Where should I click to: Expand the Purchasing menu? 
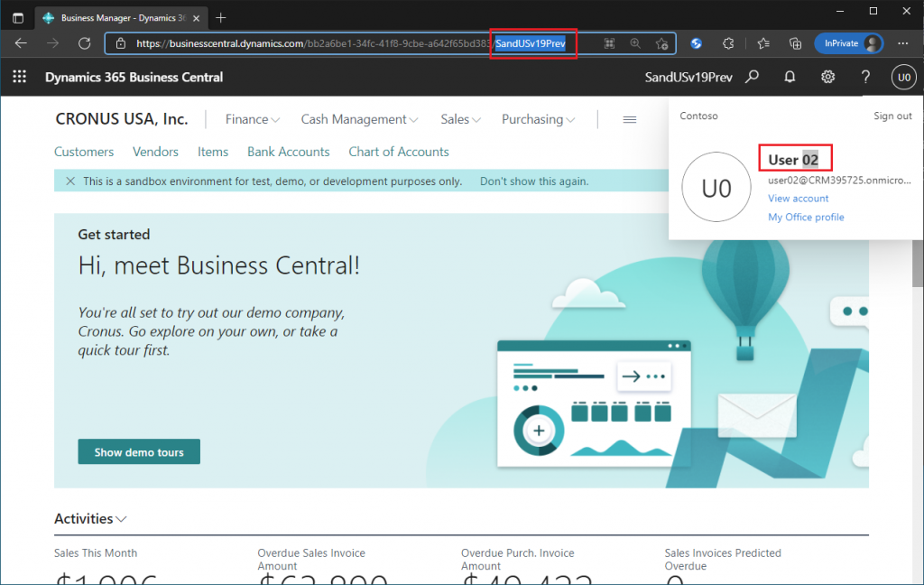pyautogui.click(x=538, y=119)
